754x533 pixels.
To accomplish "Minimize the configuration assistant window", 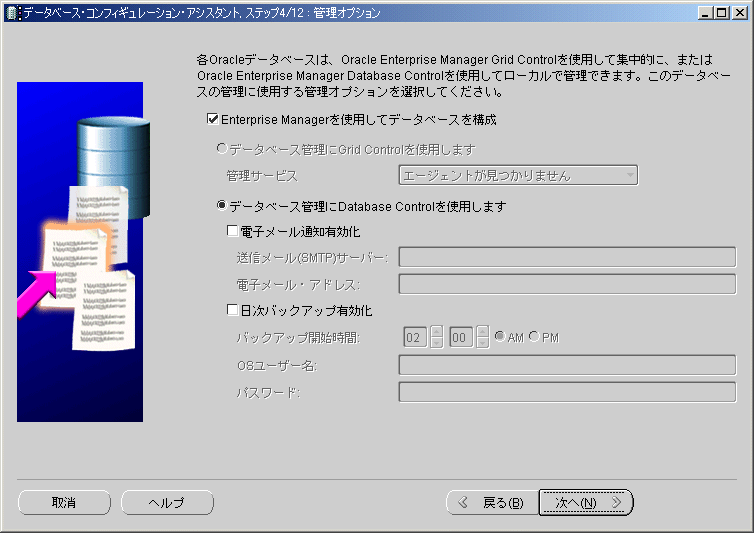I will click(704, 13).
